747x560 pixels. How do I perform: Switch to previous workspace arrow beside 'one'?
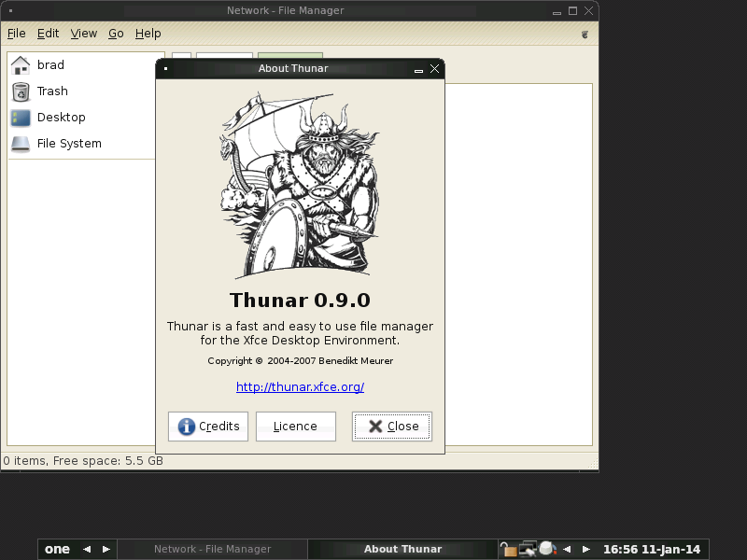87,549
